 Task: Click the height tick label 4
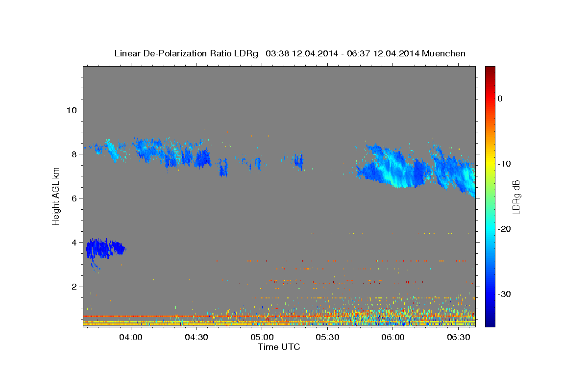click(74, 243)
